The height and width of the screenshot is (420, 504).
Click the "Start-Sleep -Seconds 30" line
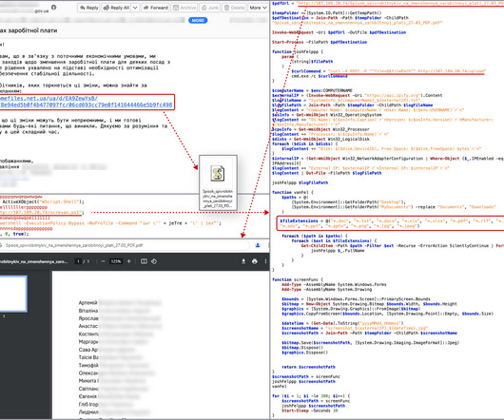click(x=310, y=410)
